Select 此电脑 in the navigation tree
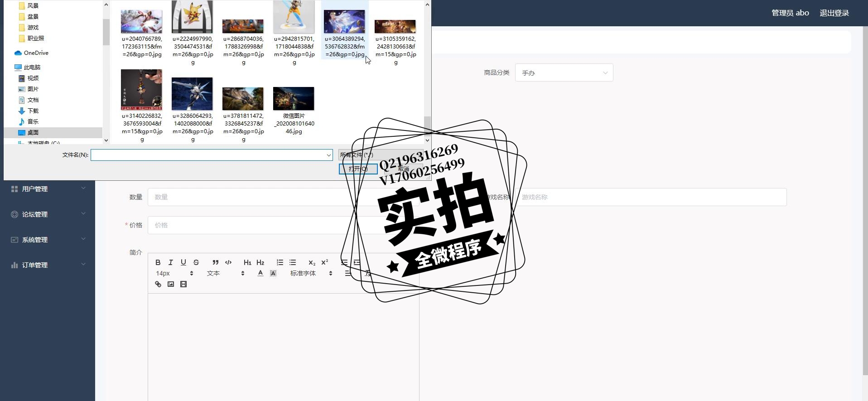The height and width of the screenshot is (401, 868). pyautogui.click(x=28, y=67)
